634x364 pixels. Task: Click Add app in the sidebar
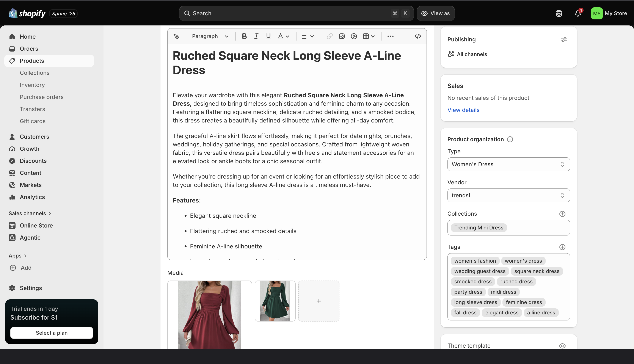pyautogui.click(x=20, y=268)
